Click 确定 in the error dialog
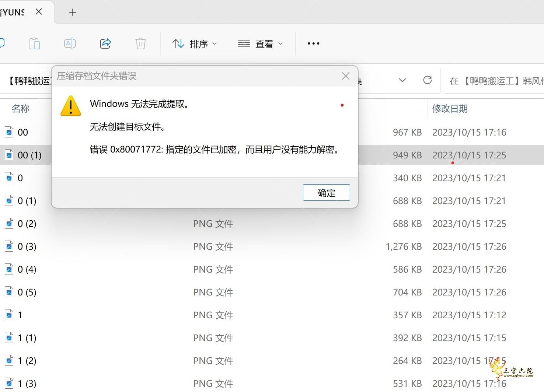 pos(327,193)
